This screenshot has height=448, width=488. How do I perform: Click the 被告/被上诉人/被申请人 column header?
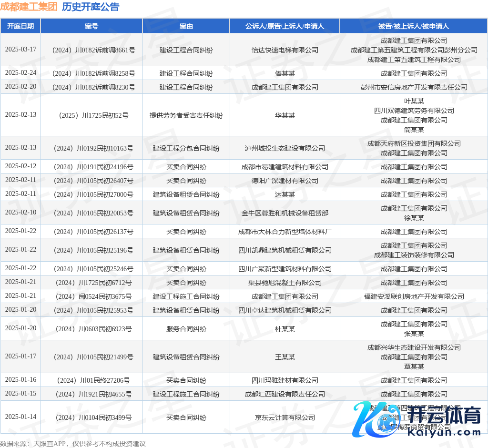coord(414,26)
